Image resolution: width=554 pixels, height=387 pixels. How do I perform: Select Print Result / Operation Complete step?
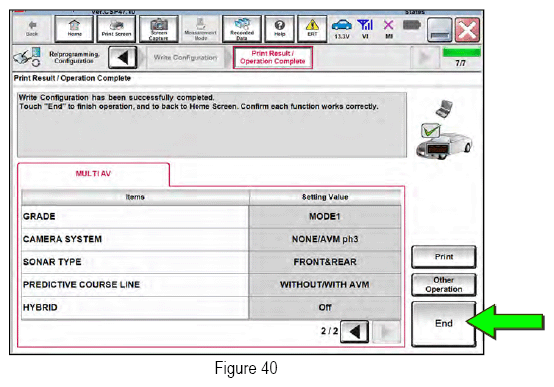click(272, 57)
